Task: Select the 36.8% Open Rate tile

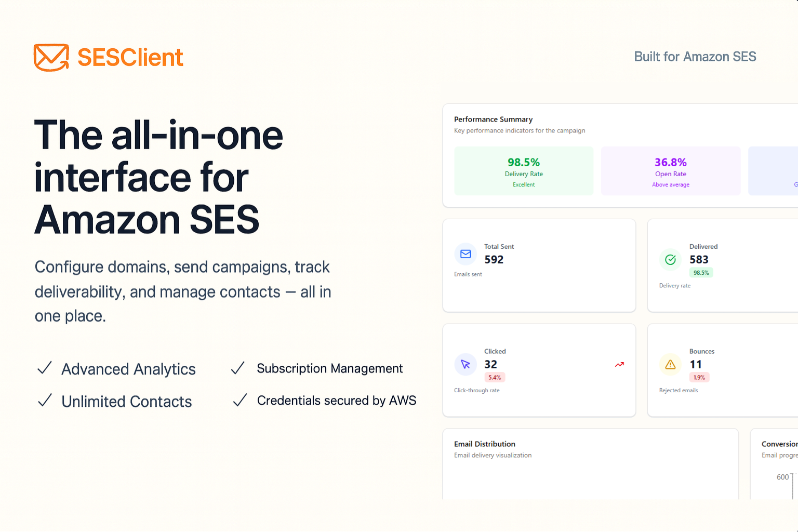Action: [x=670, y=171]
